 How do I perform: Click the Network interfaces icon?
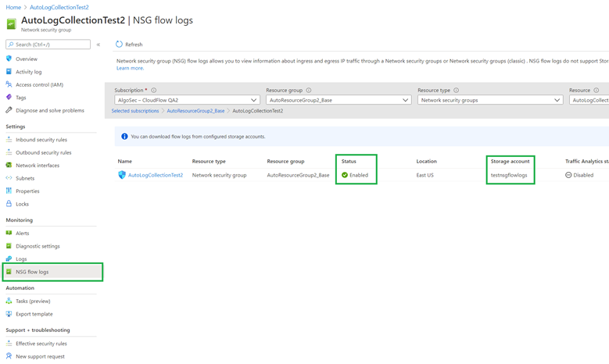[x=9, y=165]
